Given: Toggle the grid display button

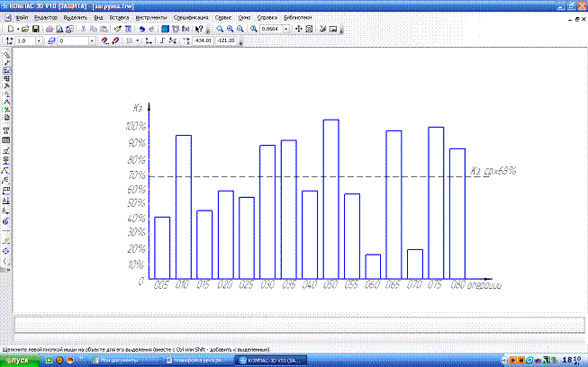Looking at the screenshot, I should 126,41.
